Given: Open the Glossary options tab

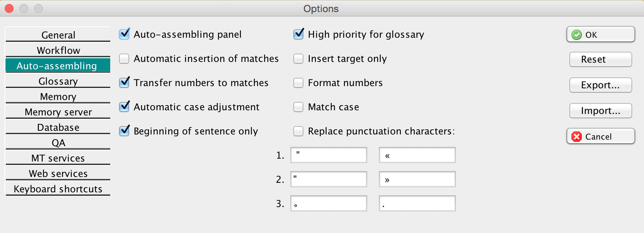Looking at the screenshot, I should coord(58,81).
